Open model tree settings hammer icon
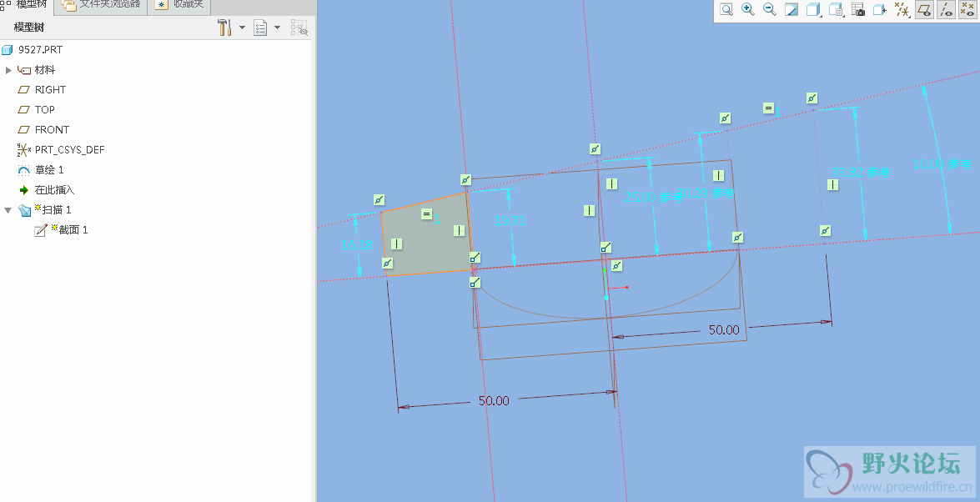 point(224,28)
